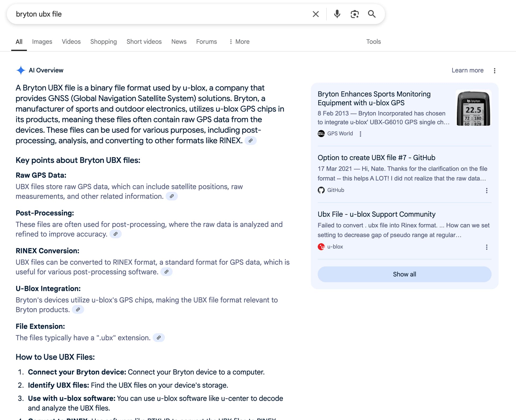
Task: Click the File Extension heading
Action: point(40,326)
